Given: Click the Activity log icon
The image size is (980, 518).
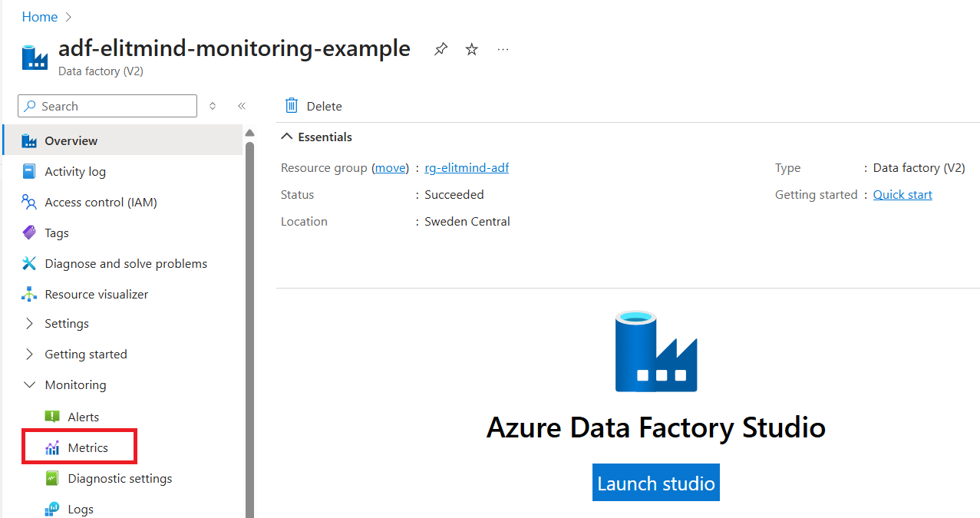Looking at the screenshot, I should [x=29, y=171].
